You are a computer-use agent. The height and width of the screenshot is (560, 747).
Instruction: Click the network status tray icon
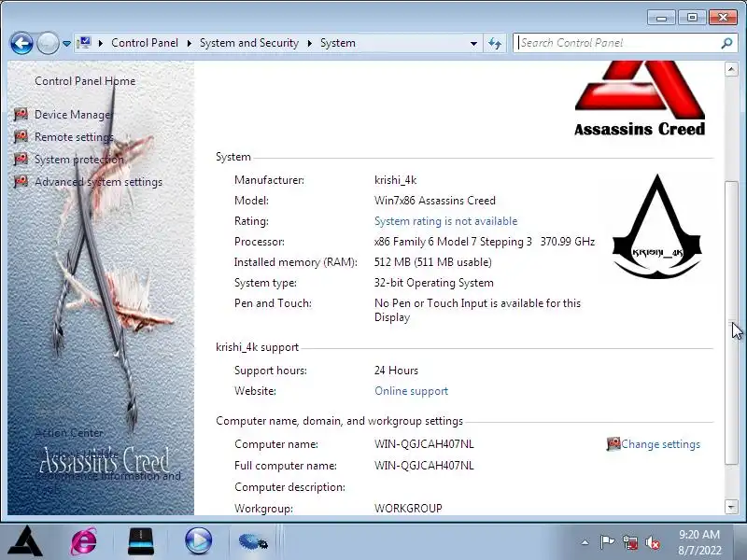[629, 542]
